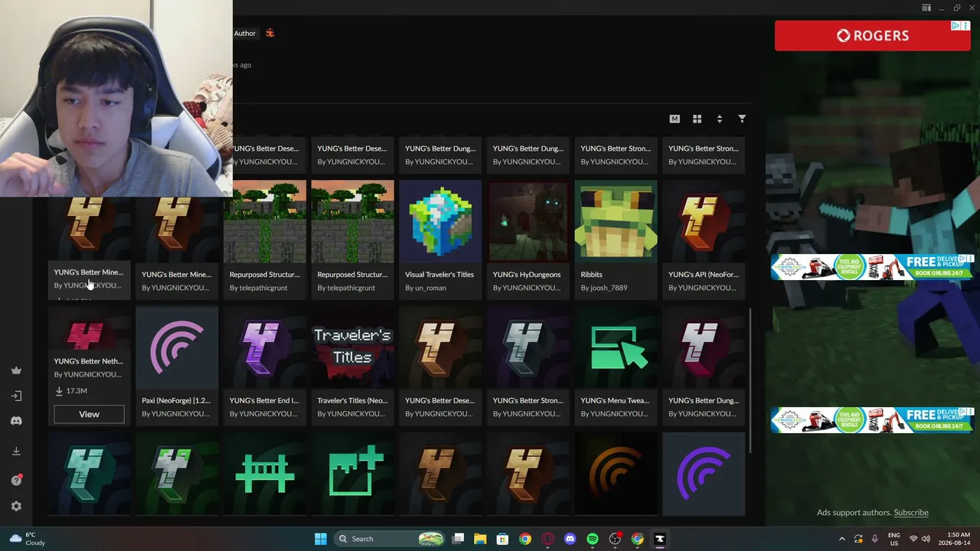This screenshot has width=980, height=551.
Task: Open the crown icon in CurseForge sidebar
Action: click(16, 370)
